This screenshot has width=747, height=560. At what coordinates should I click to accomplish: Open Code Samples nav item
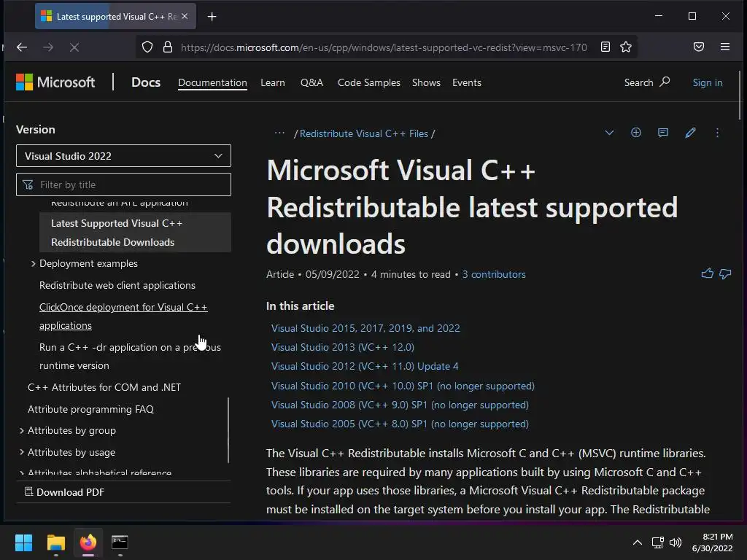click(x=368, y=82)
